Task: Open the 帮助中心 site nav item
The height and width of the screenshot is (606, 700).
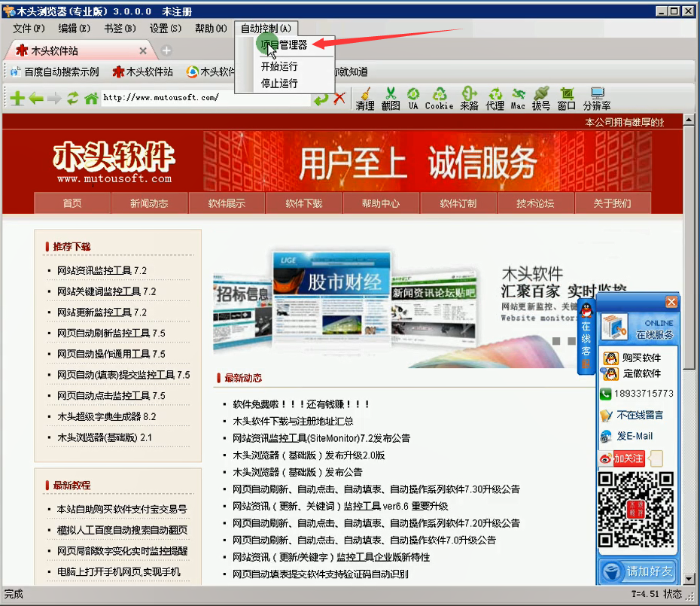Action: point(381,204)
